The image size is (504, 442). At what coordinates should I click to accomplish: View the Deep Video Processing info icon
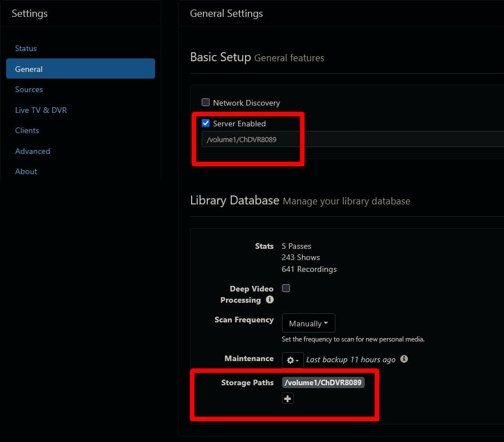[269, 300]
